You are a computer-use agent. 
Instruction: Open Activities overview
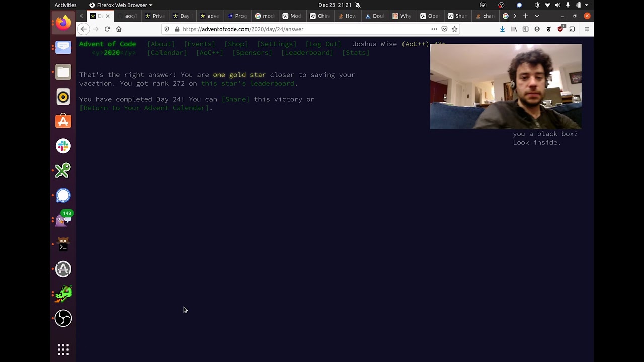[x=66, y=5]
